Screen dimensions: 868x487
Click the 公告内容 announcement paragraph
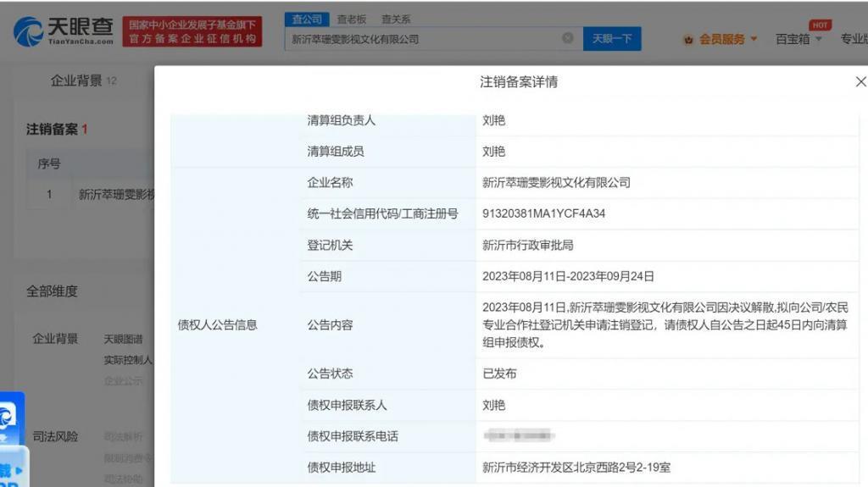[x=665, y=325]
